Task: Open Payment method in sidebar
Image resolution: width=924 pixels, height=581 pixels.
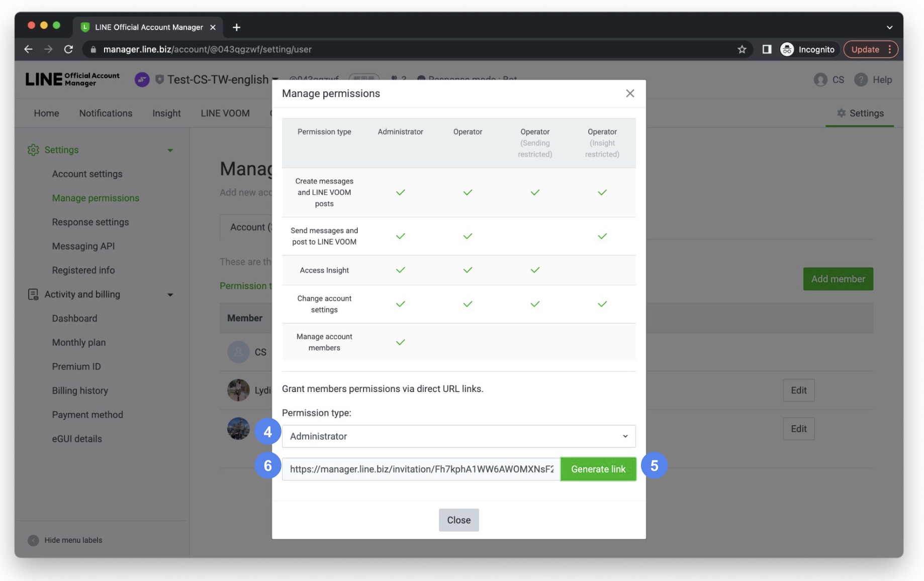Action: pyautogui.click(x=87, y=415)
